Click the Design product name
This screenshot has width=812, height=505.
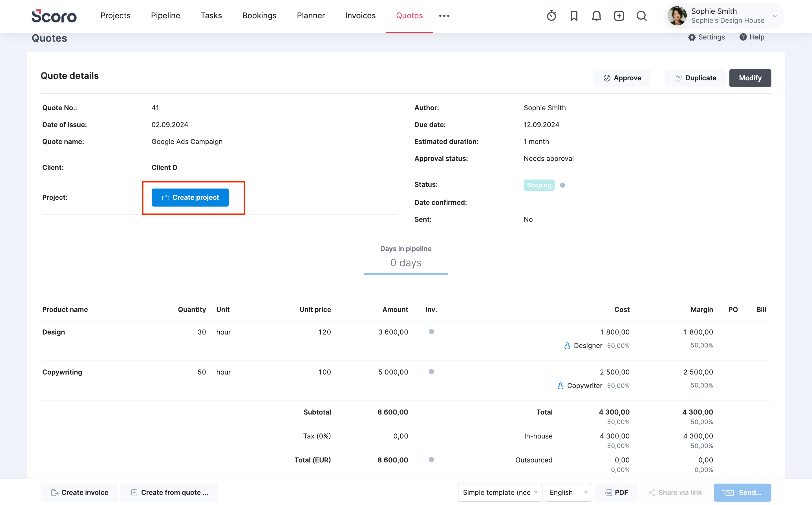54,332
